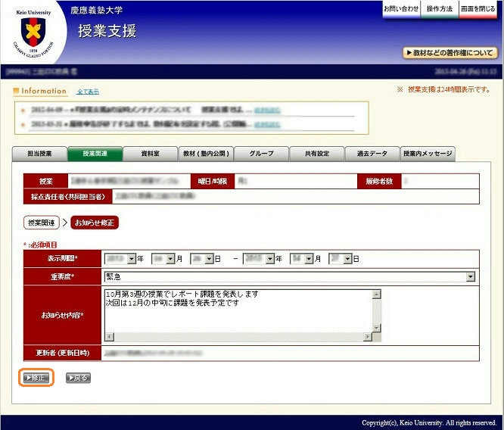Image resolution: width=504 pixels, height=430 pixels.
Task: Select the 共有設定 tab
Action: point(316,154)
